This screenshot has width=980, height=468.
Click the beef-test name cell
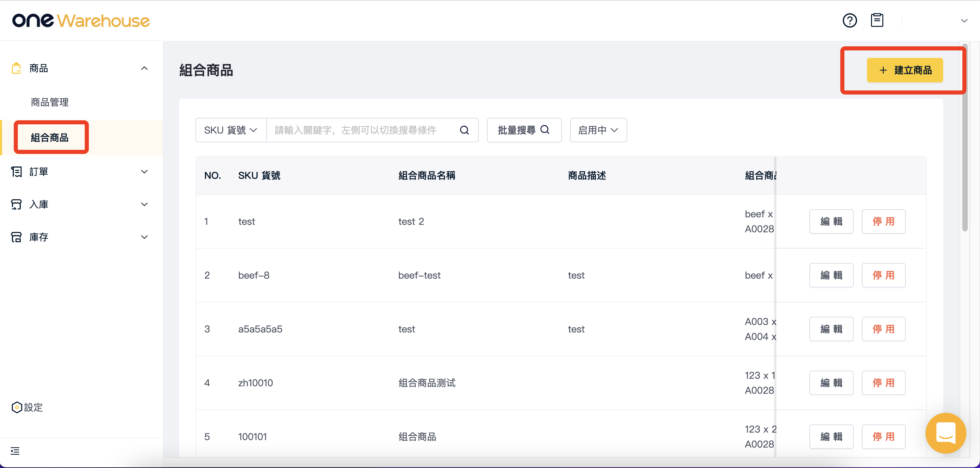pyautogui.click(x=419, y=275)
